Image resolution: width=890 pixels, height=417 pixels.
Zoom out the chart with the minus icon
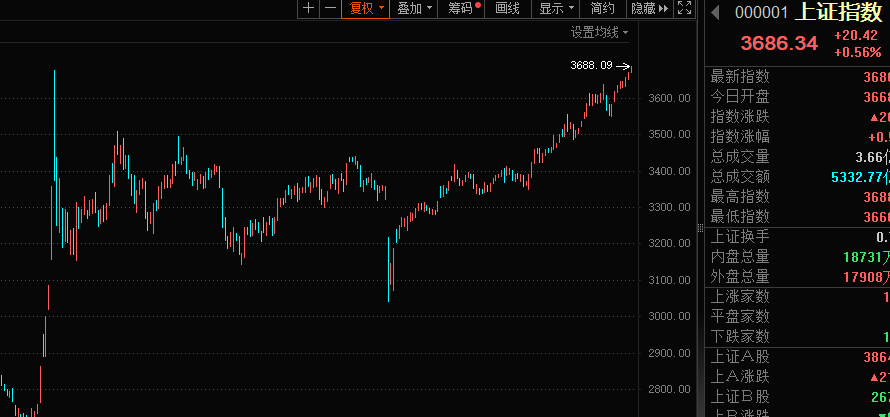[330, 8]
